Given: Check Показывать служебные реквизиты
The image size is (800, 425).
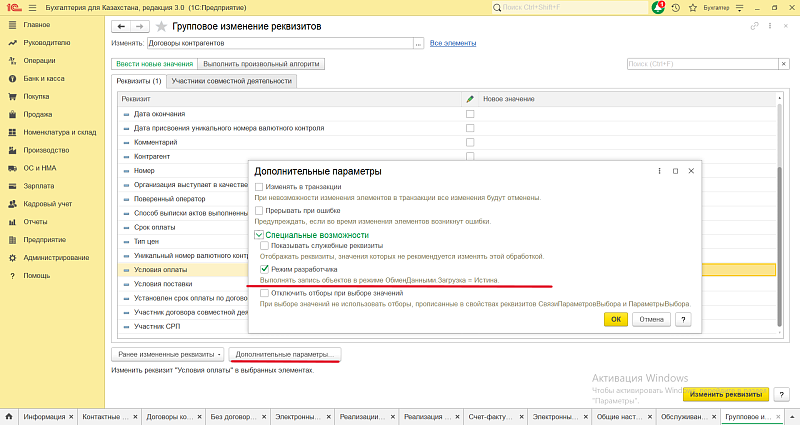Looking at the screenshot, I should point(264,246).
